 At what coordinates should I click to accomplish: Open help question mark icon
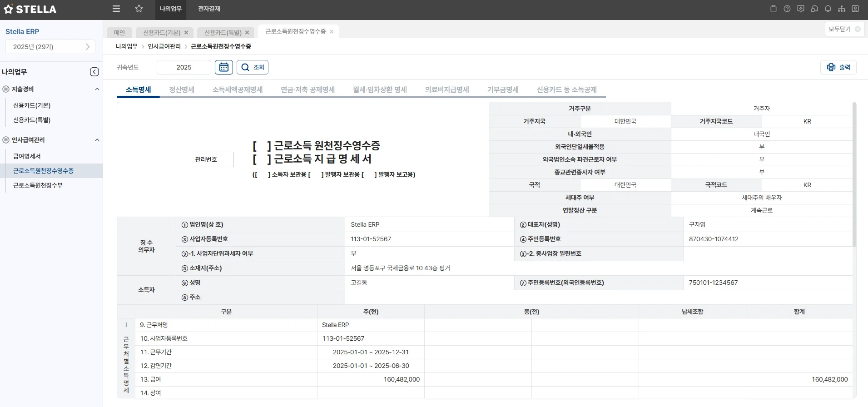coord(787,9)
